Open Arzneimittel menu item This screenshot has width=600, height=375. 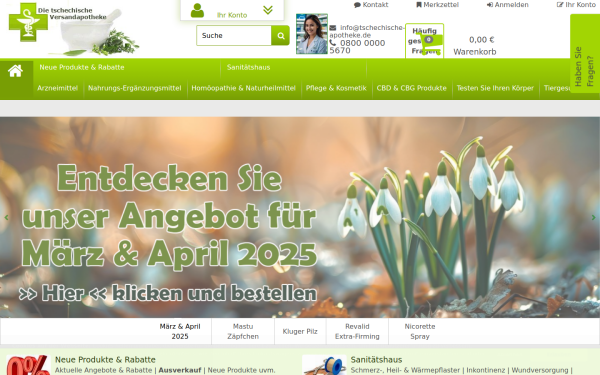point(57,88)
